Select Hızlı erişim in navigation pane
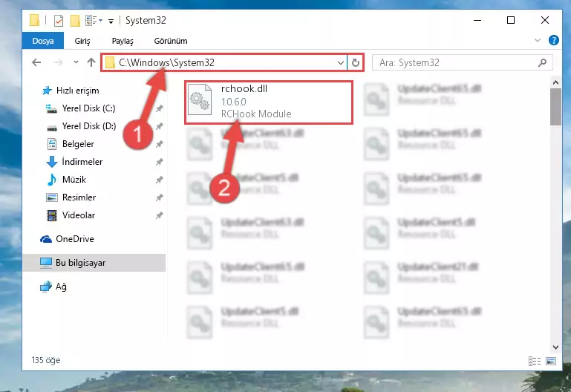571x392 pixels. [x=71, y=91]
